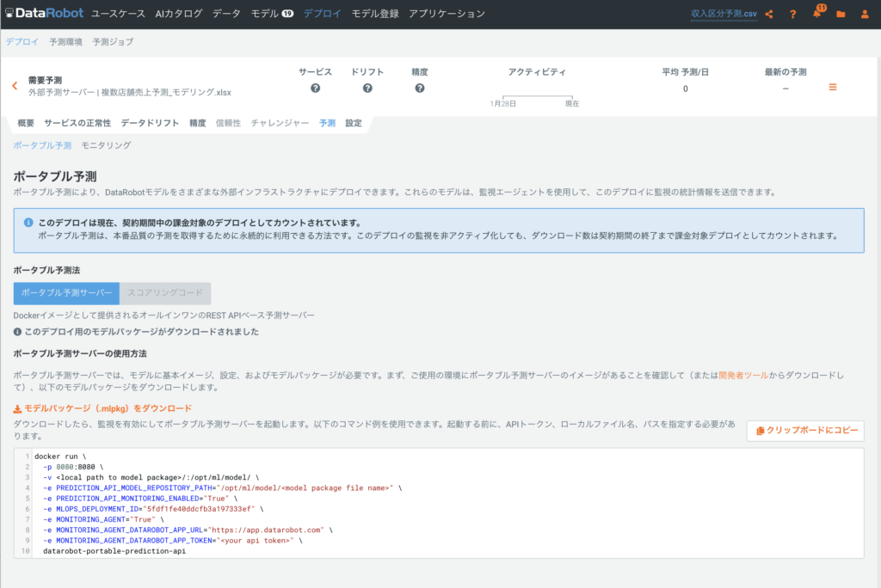Open the 収入区分予測.csv project link
Viewport: 881px width, 588px height.
point(724,14)
